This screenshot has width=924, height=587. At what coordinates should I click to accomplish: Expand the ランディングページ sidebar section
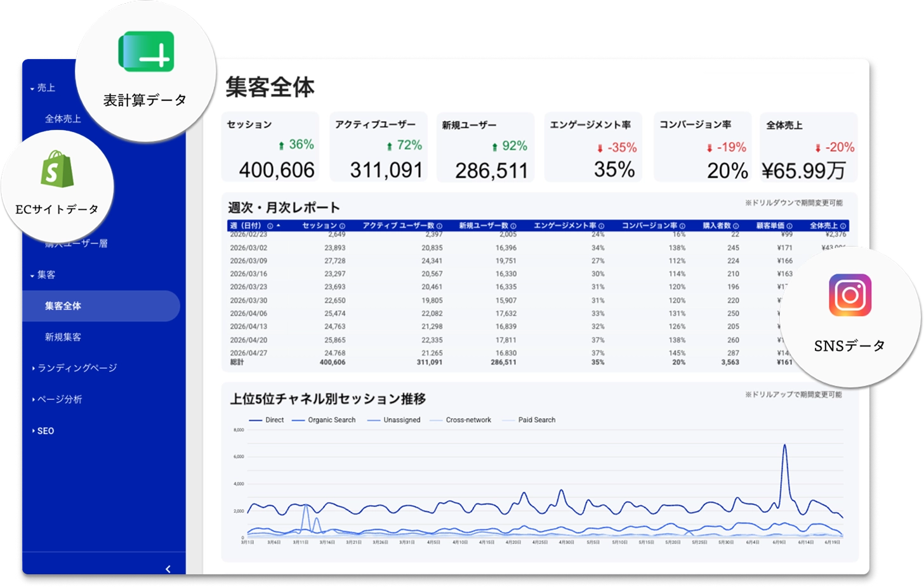pos(33,368)
